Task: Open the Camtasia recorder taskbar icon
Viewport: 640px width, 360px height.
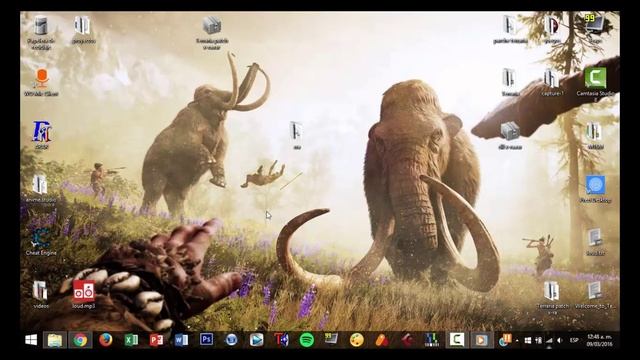Action: pyautogui.click(x=457, y=340)
